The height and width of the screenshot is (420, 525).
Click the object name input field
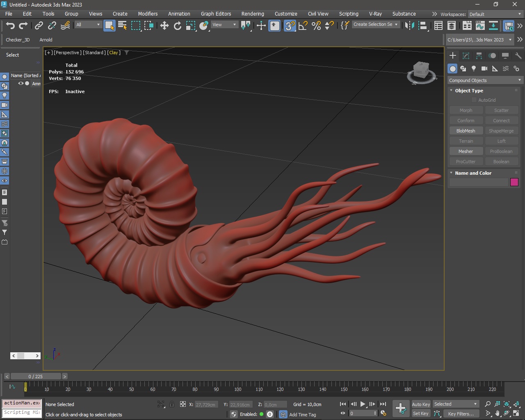pyautogui.click(x=479, y=182)
